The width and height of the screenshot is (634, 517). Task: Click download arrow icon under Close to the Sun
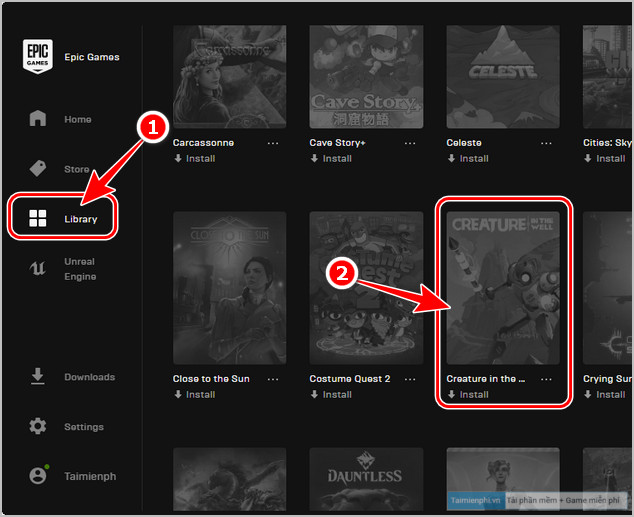[x=178, y=394]
